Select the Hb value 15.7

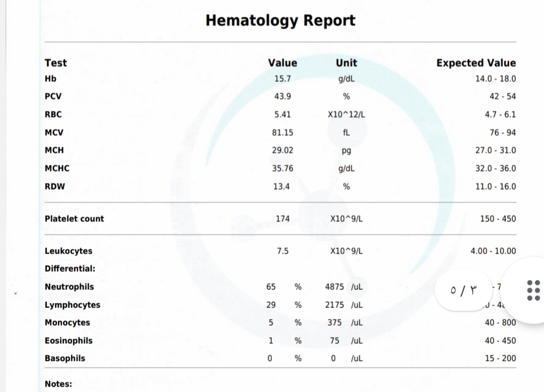(x=283, y=79)
